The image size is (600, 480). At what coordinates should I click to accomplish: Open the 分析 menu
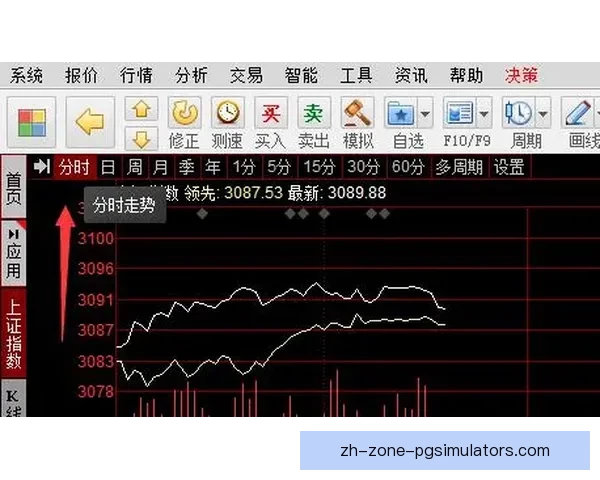pyautogui.click(x=191, y=75)
